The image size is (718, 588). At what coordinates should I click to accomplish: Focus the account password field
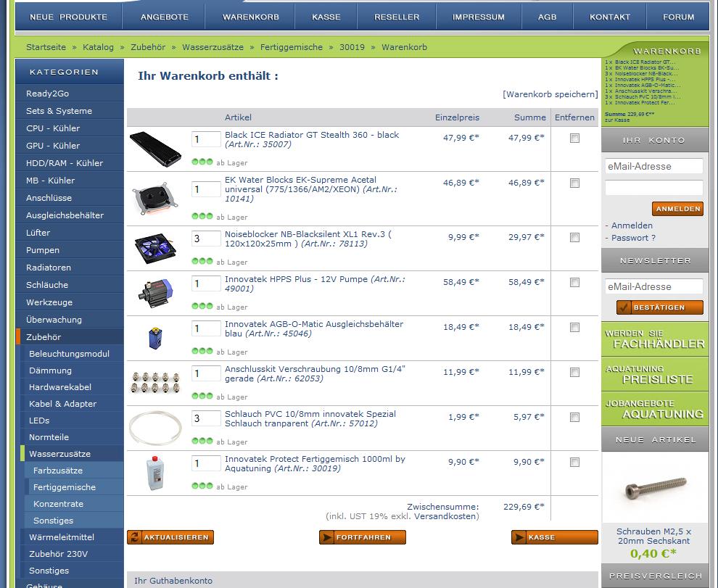point(654,187)
